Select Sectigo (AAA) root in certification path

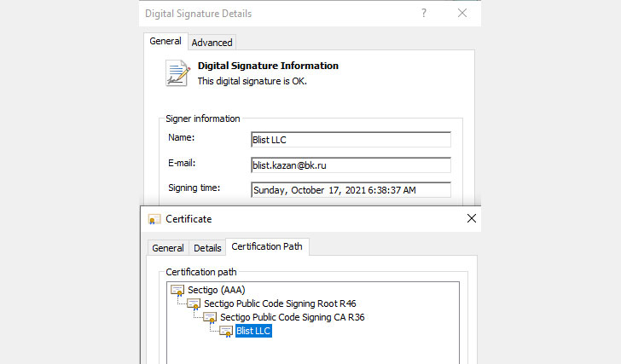(x=217, y=290)
